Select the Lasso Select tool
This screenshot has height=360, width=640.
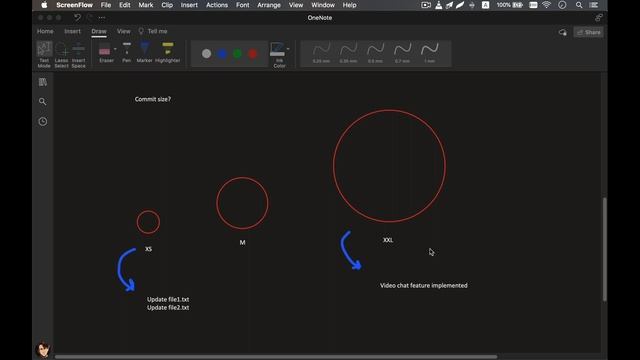61,54
